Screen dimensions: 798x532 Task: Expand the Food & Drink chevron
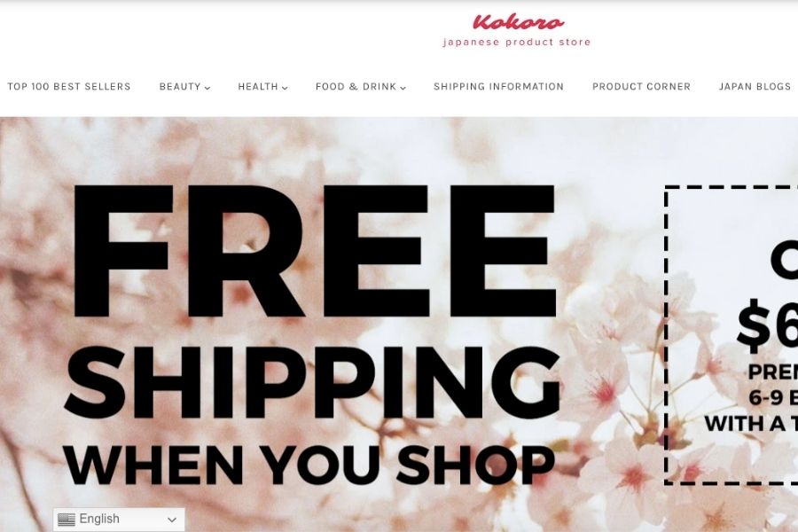coord(403,88)
